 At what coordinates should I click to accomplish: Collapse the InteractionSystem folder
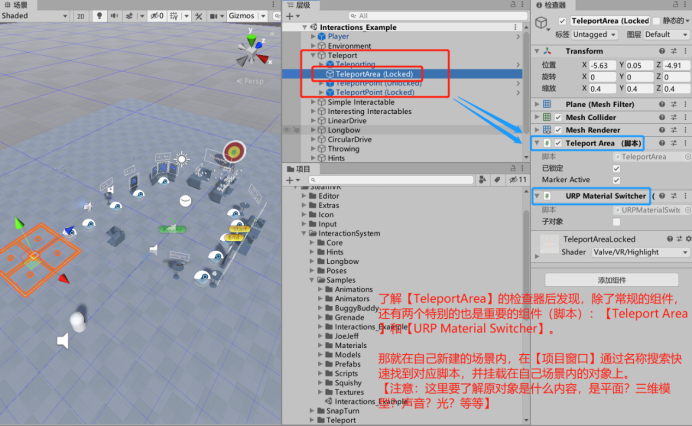(x=304, y=233)
